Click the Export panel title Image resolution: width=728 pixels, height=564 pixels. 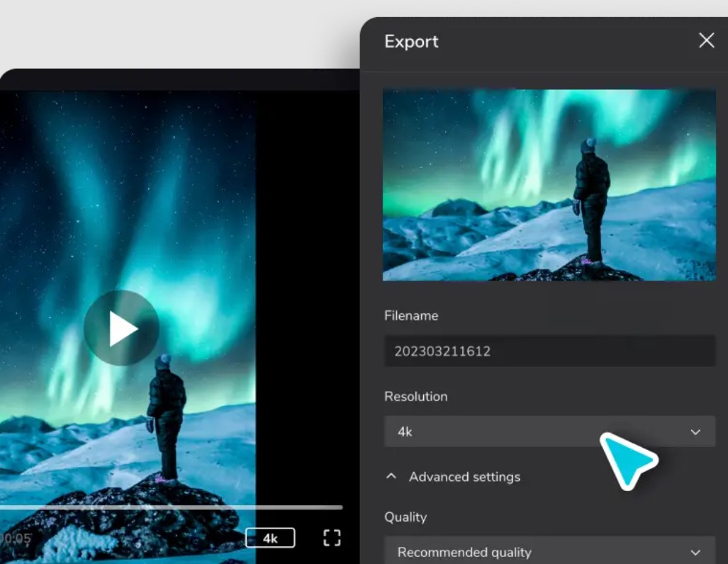click(x=411, y=41)
